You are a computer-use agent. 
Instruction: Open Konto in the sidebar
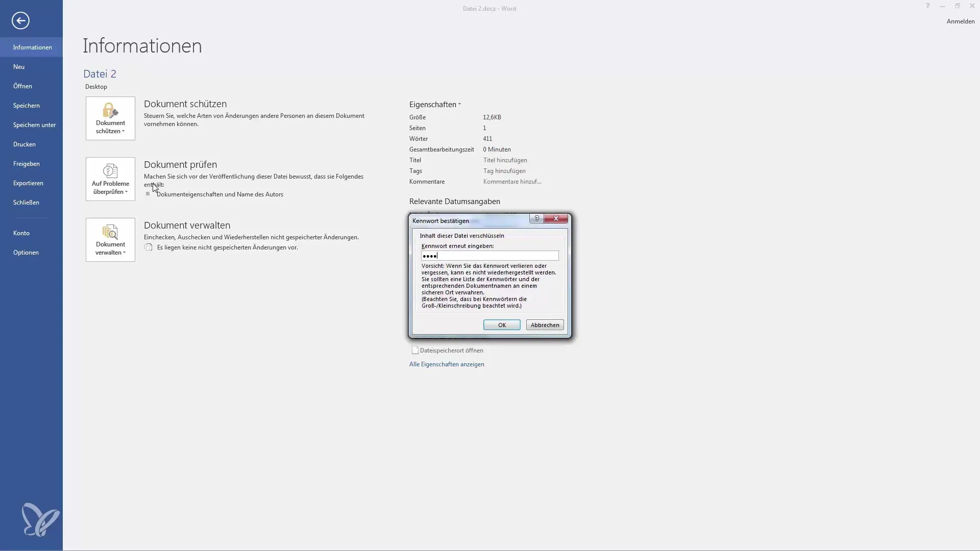click(x=32, y=233)
